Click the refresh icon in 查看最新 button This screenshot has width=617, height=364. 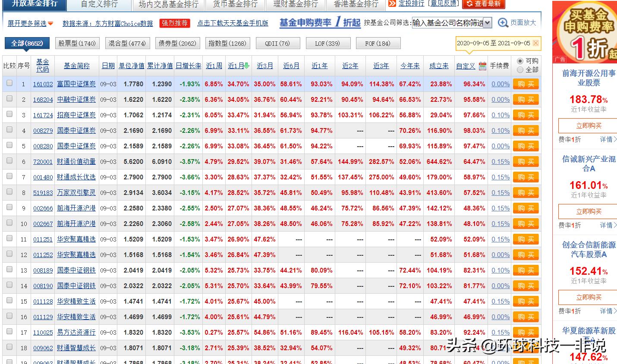pyautogui.click(x=470, y=4)
